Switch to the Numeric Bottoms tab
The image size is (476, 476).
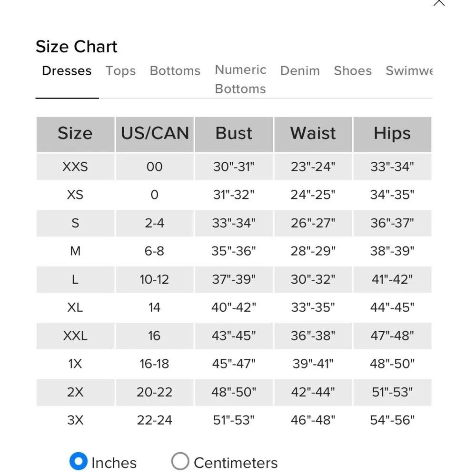tap(240, 79)
